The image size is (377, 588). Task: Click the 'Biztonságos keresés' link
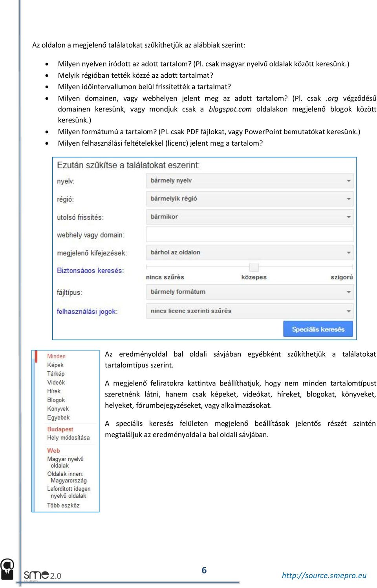click(x=90, y=270)
